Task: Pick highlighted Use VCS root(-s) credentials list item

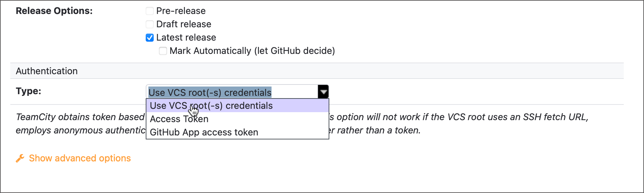Action: (237, 106)
